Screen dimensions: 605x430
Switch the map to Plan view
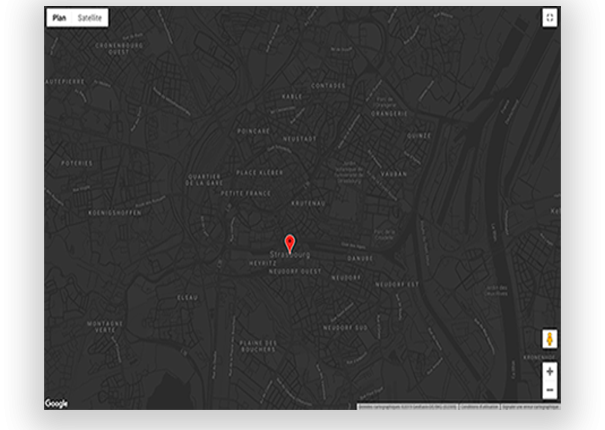tap(59, 18)
